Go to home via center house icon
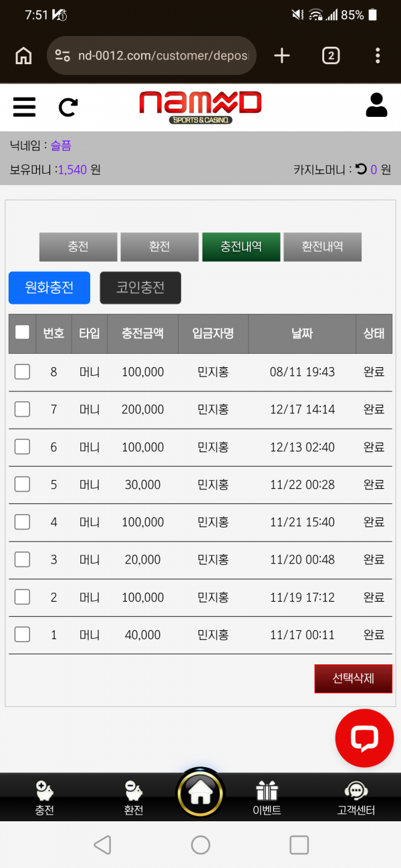Viewport: 401px width, 868px height. (200, 792)
